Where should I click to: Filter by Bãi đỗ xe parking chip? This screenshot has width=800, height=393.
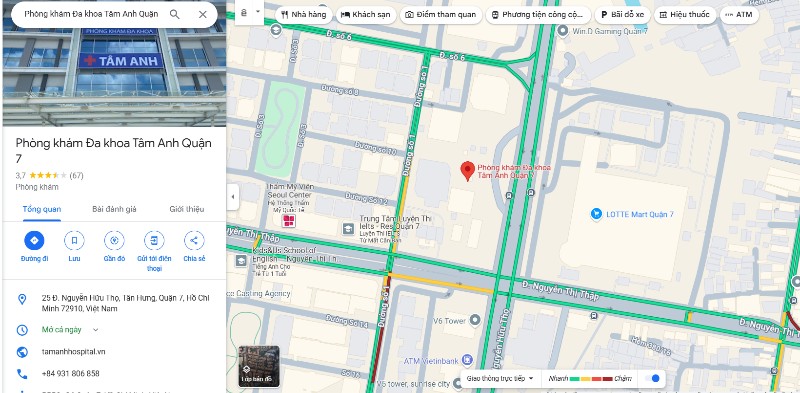[622, 15]
